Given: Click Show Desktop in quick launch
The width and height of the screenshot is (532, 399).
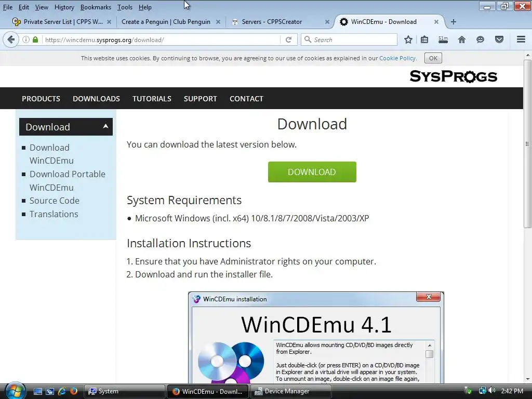Looking at the screenshot, I should click(x=37, y=391).
